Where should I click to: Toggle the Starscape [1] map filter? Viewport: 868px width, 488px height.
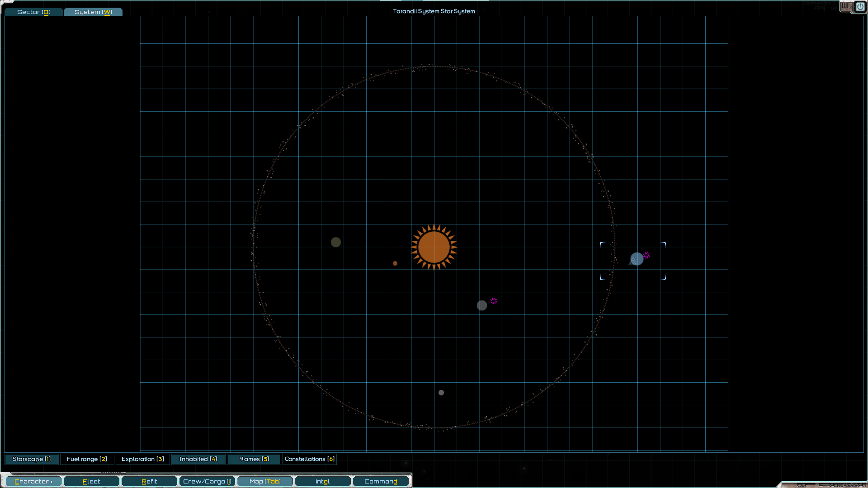coord(32,459)
